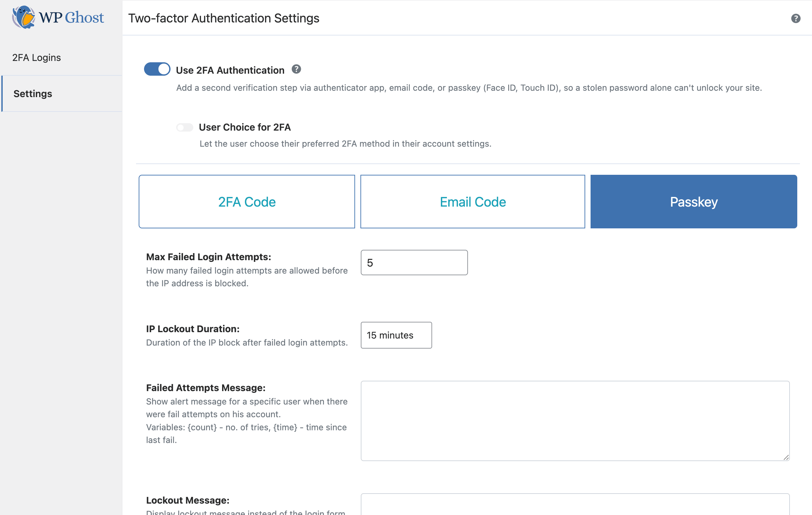
Task: Open help via top-right question mark icon
Action: click(796, 18)
